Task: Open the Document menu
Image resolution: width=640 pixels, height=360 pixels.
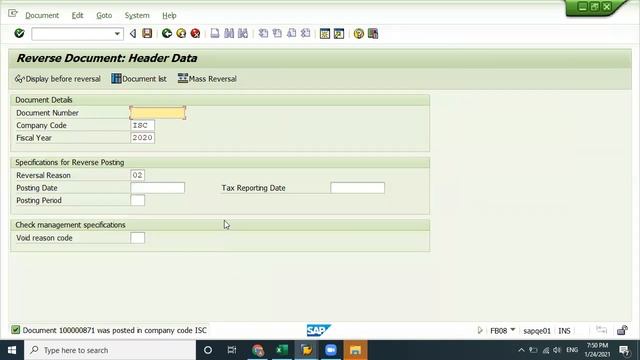Action: [42, 16]
